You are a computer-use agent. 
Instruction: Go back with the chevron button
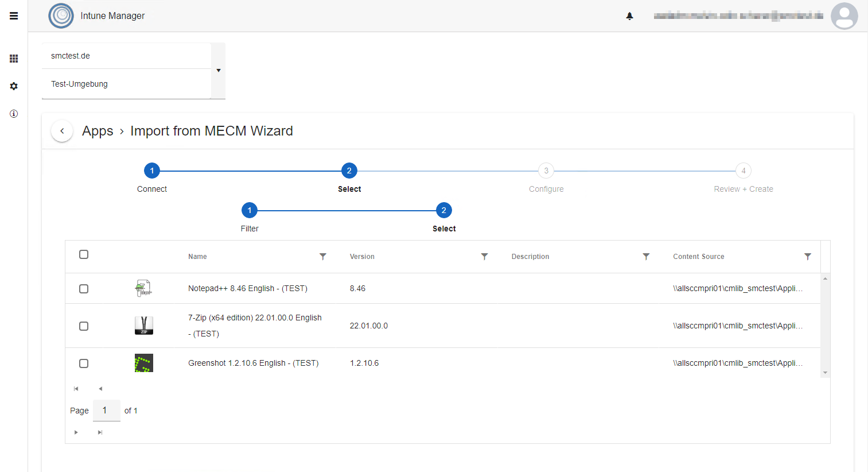click(62, 131)
